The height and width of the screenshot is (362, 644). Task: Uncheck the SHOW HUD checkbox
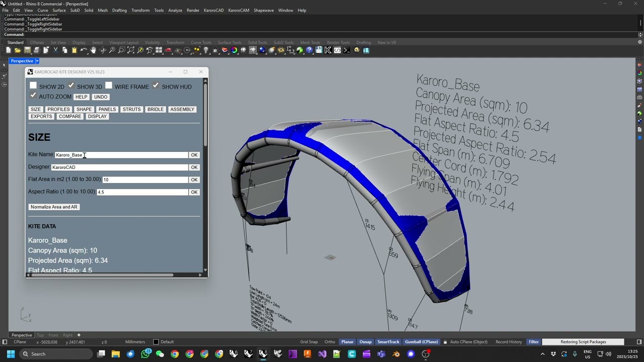(156, 85)
